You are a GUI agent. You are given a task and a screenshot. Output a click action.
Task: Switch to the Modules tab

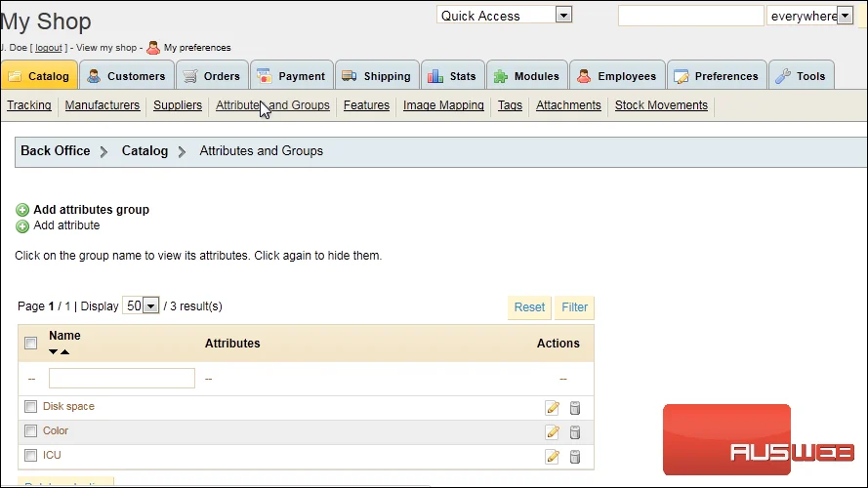(527, 76)
